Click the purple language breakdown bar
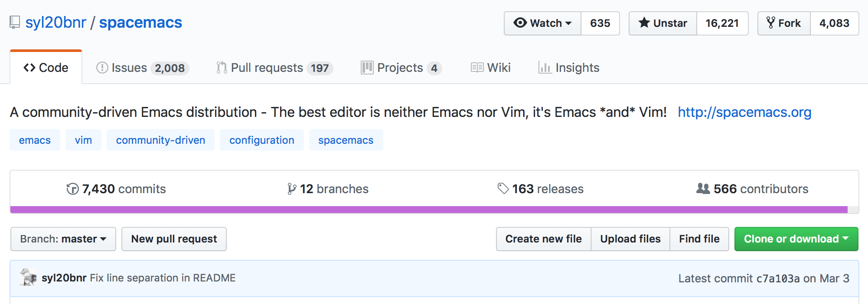868x304 pixels. coord(428,210)
